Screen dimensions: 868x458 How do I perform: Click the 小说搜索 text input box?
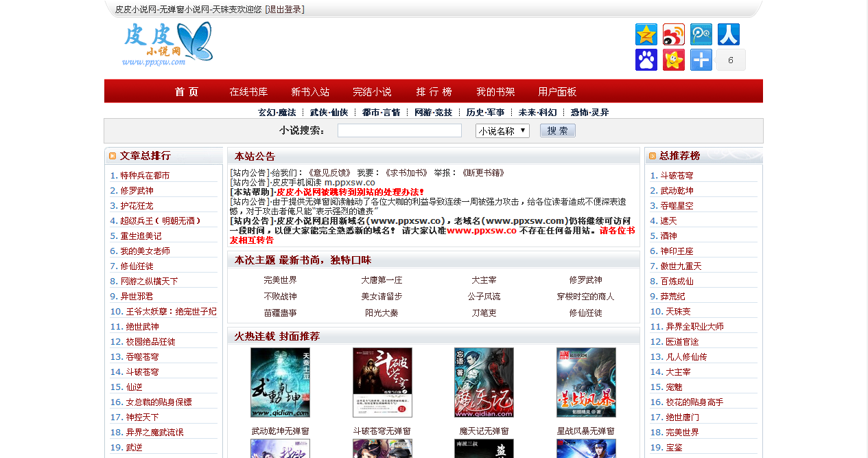point(399,130)
